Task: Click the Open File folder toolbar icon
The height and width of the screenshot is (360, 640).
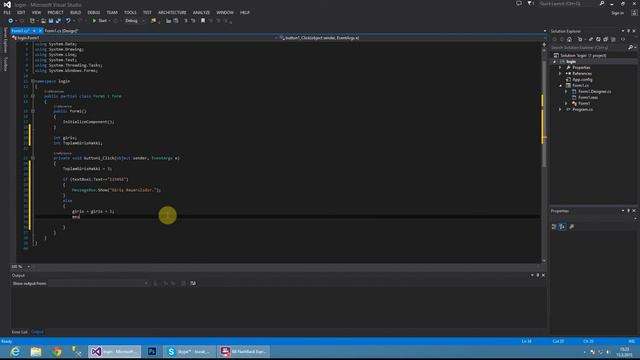Action: [43, 21]
